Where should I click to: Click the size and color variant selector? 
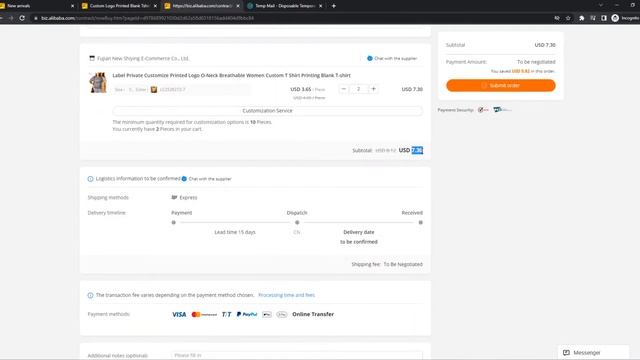pyautogui.click(x=182, y=89)
